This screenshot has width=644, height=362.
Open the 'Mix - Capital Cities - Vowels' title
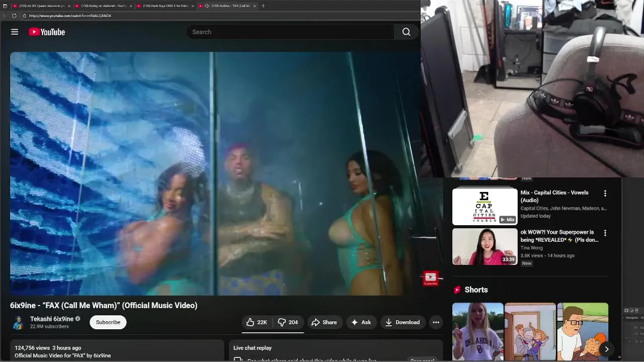pyautogui.click(x=554, y=197)
